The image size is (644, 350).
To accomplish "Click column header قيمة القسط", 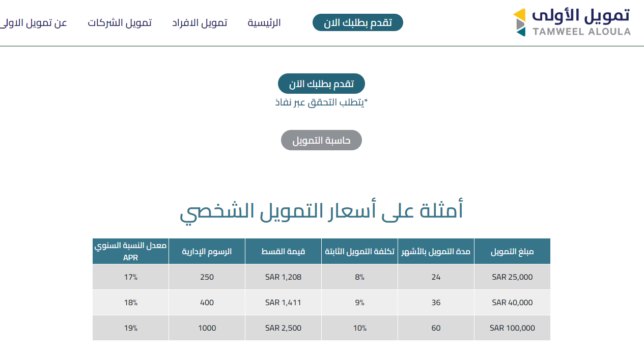I will [283, 251].
